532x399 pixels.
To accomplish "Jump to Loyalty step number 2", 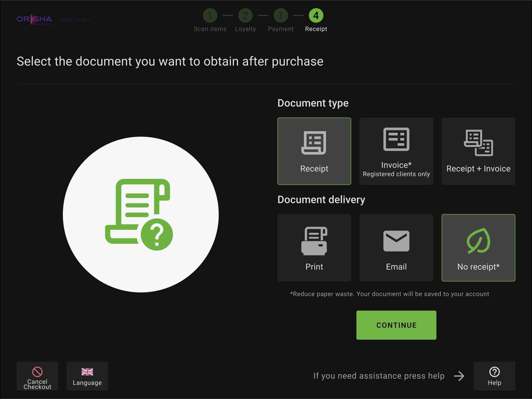I will point(245,16).
